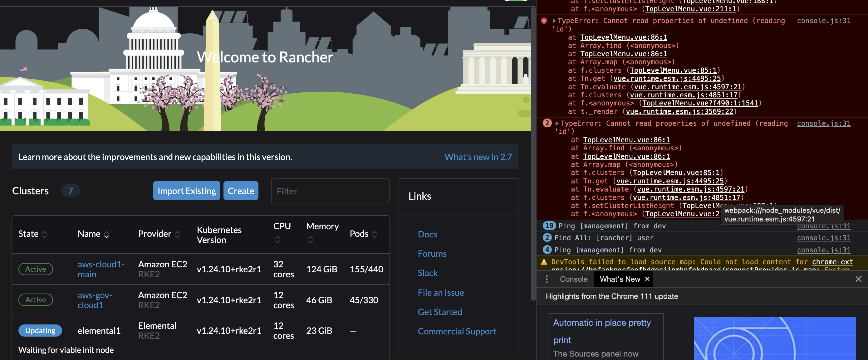
Task: Click the Pods column sort chevron
Action: [x=375, y=235]
